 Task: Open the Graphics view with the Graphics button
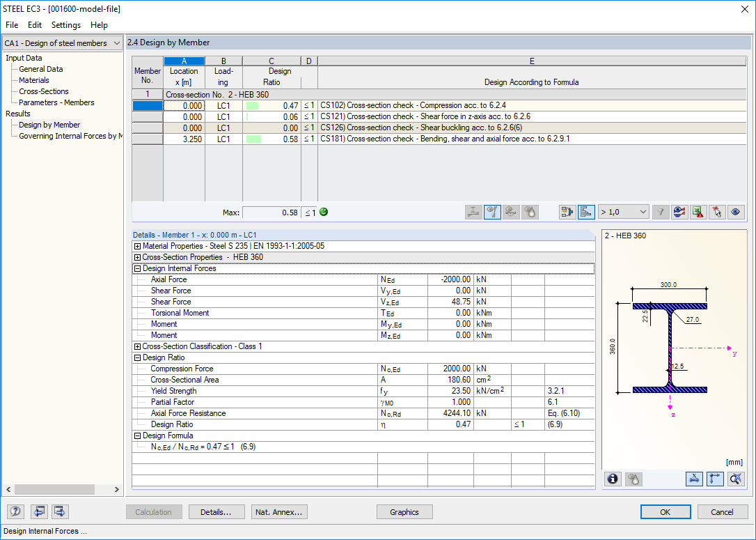[x=404, y=511]
